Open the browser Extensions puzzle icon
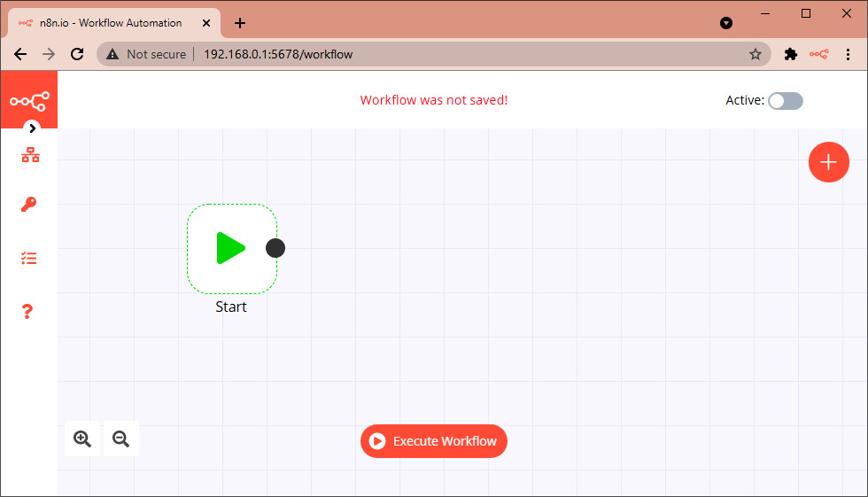868x497 pixels. click(790, 54)
